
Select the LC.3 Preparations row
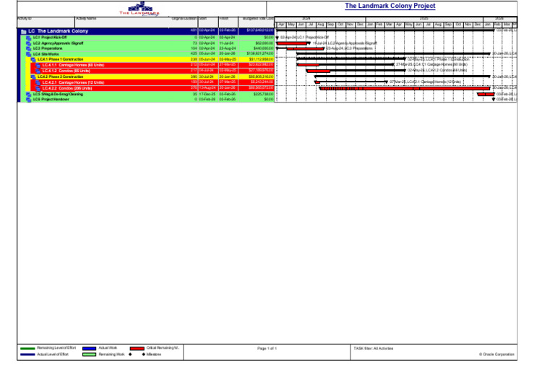coord(148,48)
